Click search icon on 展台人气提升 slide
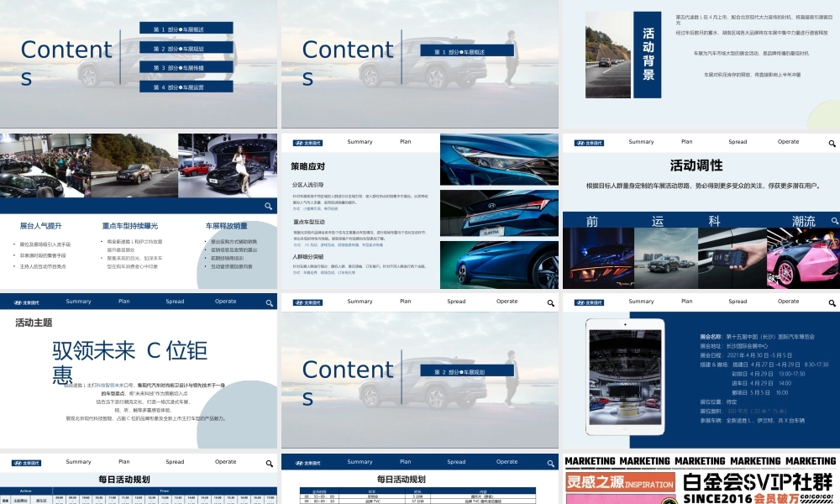840x504 pixels. click(x=268, y=206)
